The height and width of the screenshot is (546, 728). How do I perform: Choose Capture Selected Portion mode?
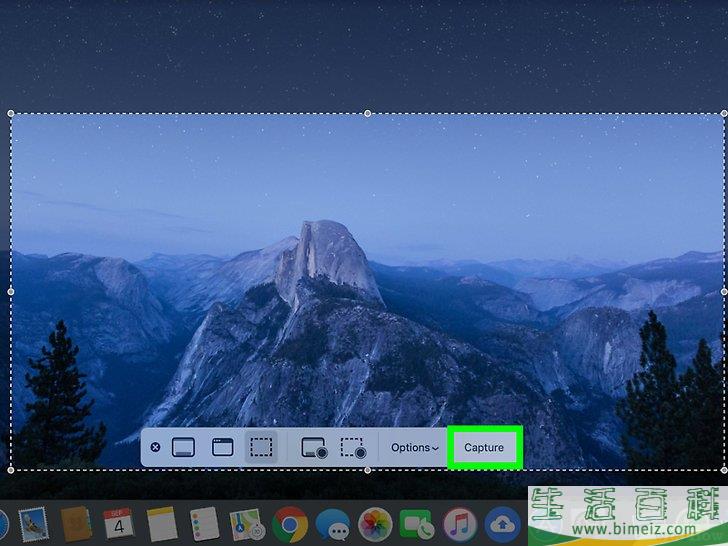tap(261, 447)
